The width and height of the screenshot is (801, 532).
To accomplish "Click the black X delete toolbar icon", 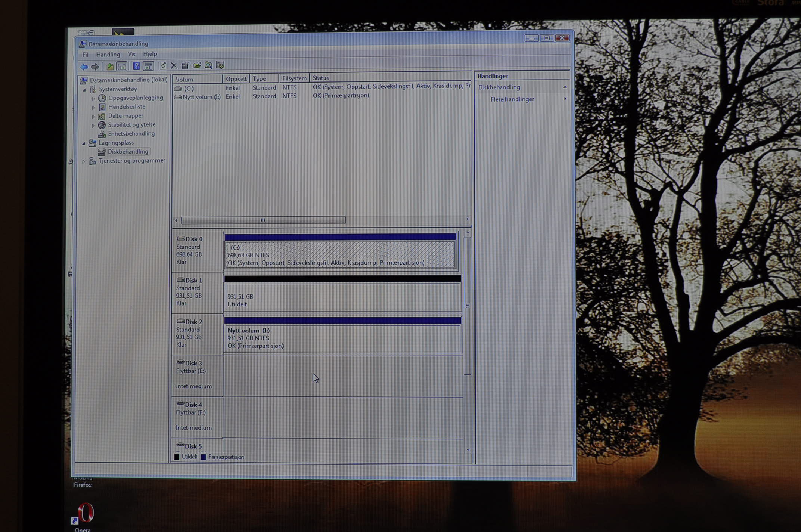I will [174, 65].
